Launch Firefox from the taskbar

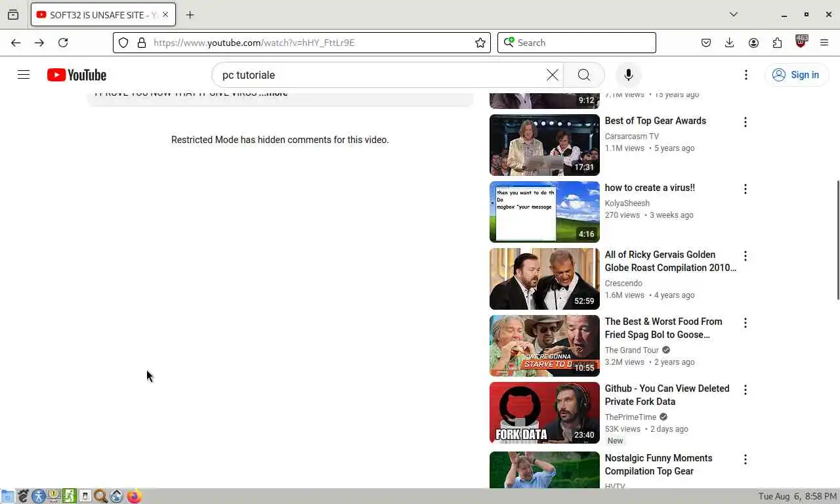(x=134, y=496)
